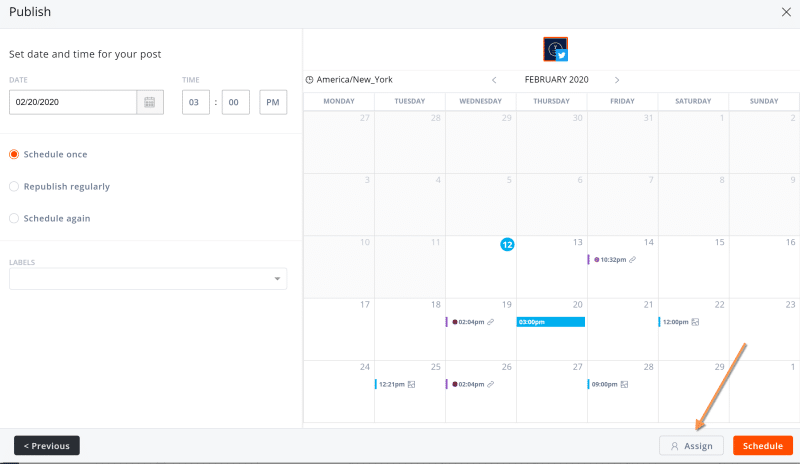The height and width of the screenshot is (464, 800).
Task: Click the clock icon beside America/New_York
Action: (x=309, y=80)
